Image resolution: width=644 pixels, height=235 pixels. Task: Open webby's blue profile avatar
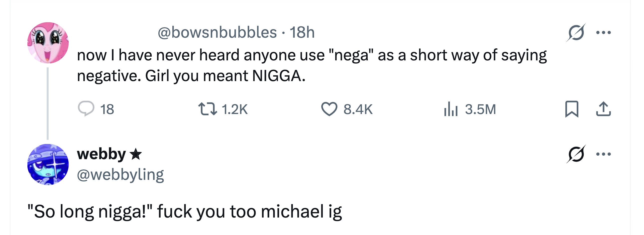[48, 164]
